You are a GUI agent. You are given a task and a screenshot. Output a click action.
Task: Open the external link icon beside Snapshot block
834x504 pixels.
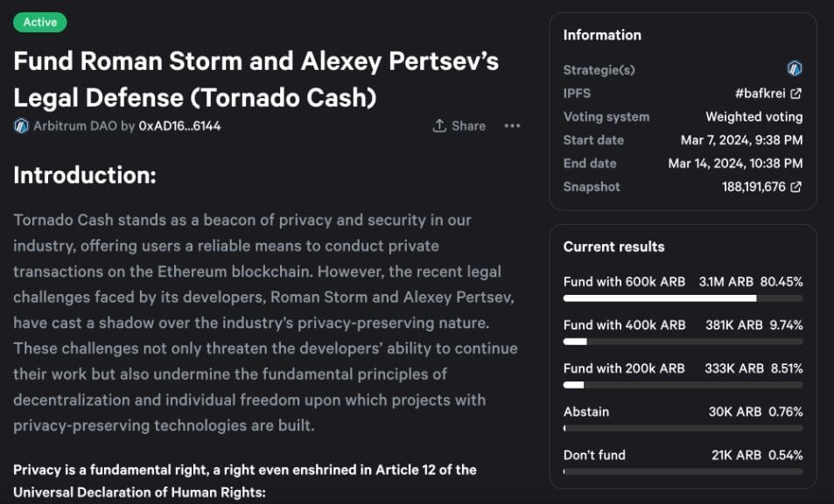(x=795, y=186)
